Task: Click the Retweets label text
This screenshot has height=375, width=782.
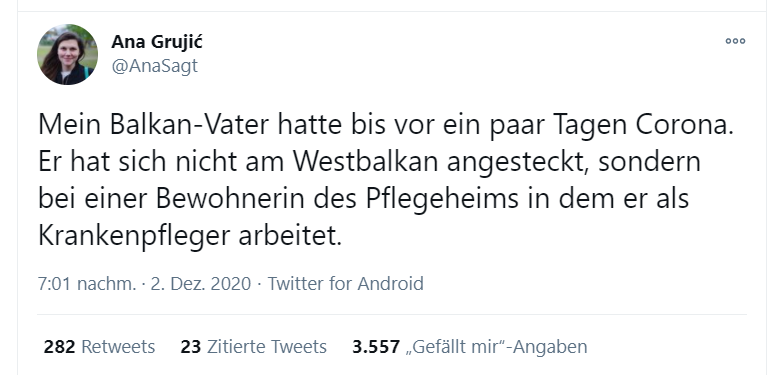Action: pos(118,346)
